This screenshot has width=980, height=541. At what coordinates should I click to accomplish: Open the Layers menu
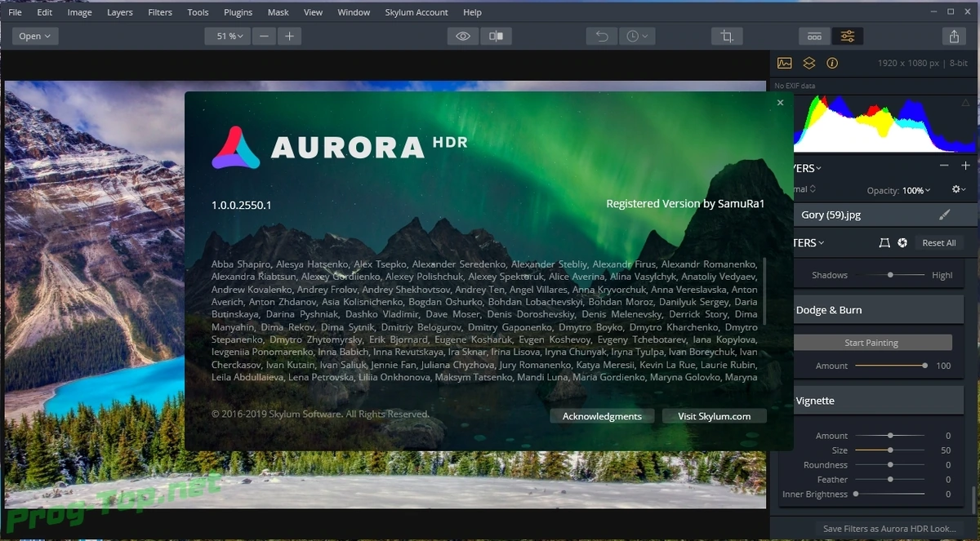pyautogui.click(x=120, y=12)
